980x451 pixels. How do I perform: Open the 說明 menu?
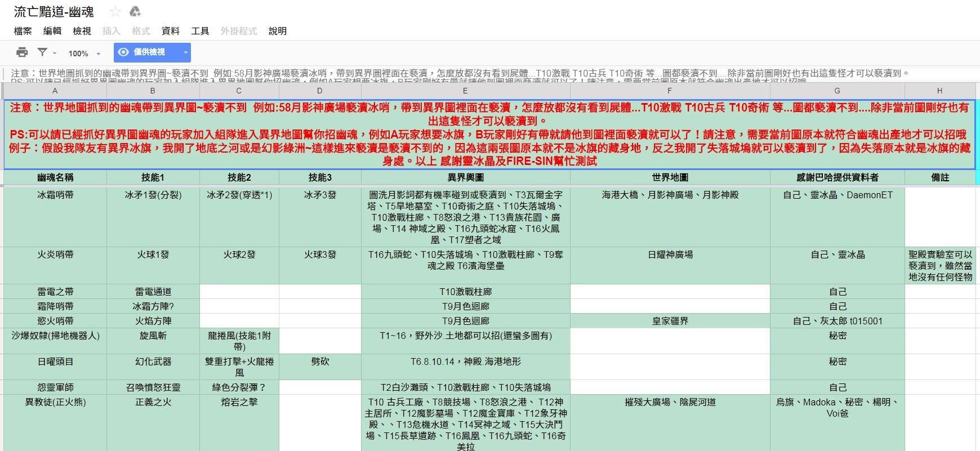tap(278, 31)
